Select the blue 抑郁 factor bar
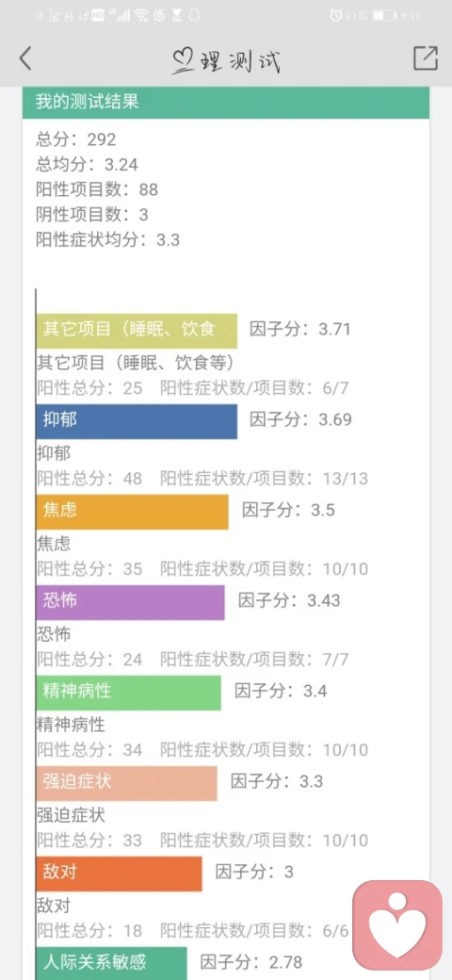452x980 pixels. coord(137,421)
